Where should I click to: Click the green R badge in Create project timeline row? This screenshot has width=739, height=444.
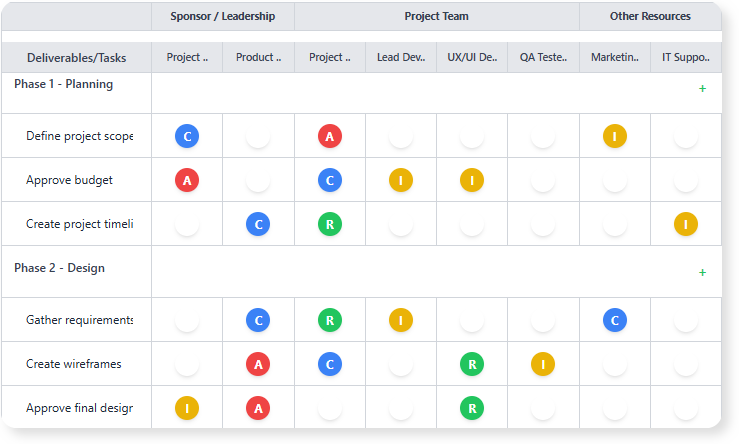tap(330, 224)
